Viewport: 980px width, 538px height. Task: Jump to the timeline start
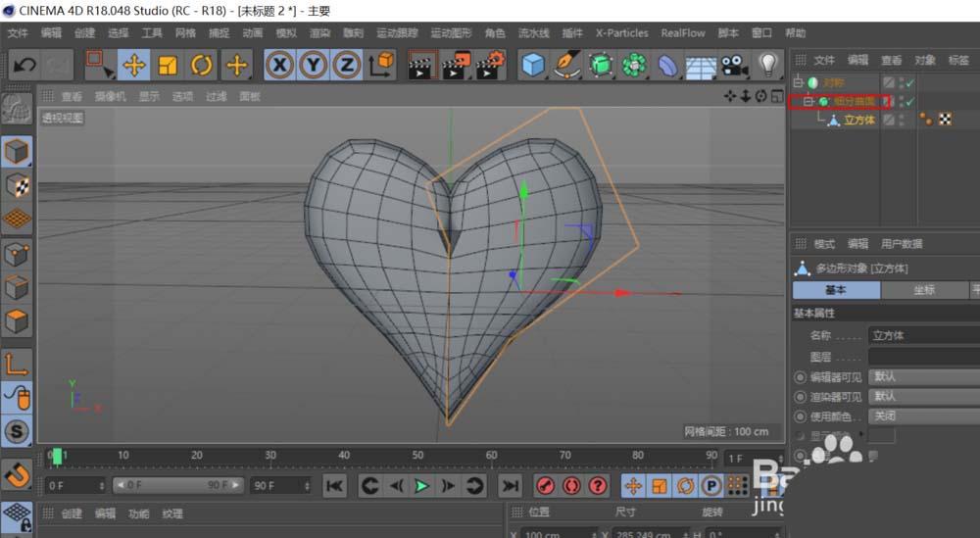pyautogui.click(x=334, y=486)
